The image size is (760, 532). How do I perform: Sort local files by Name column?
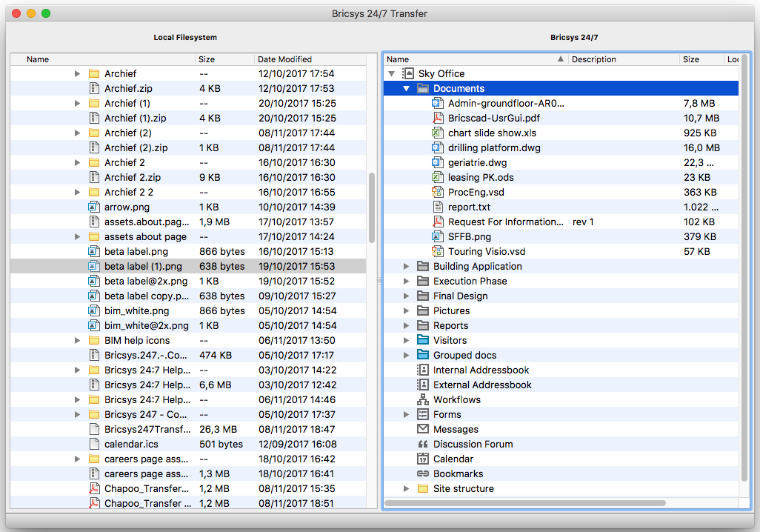click(103, 59)
